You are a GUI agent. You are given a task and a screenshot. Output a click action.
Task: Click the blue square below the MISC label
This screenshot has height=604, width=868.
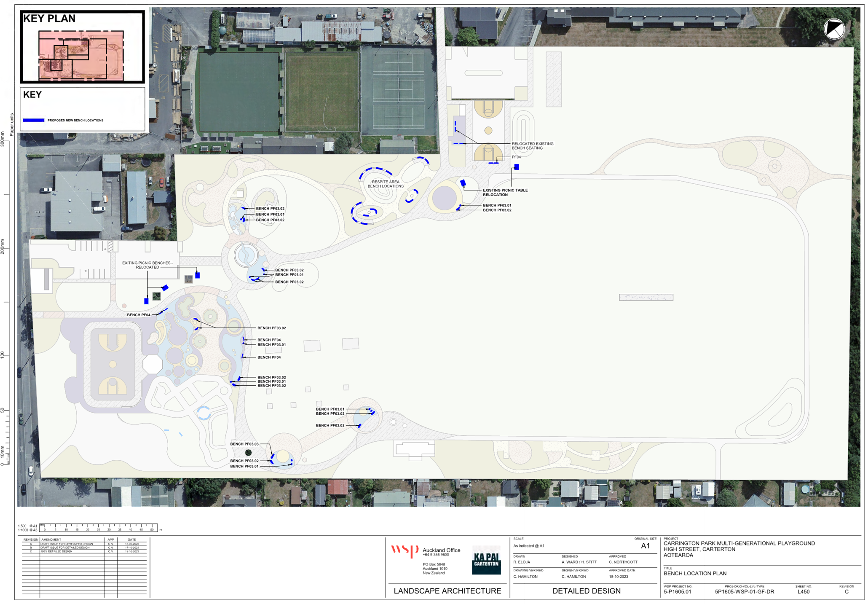pyautogui.click(x=517, y=167)
